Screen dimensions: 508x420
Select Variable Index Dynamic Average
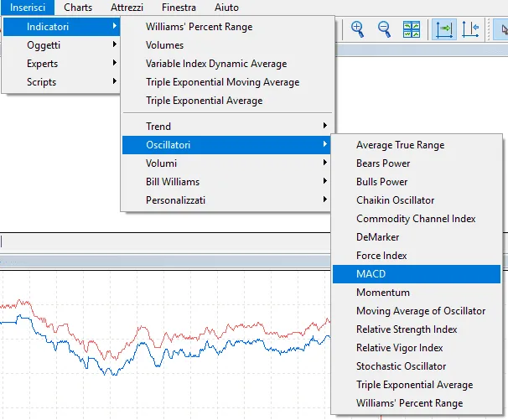click(227, 64)
